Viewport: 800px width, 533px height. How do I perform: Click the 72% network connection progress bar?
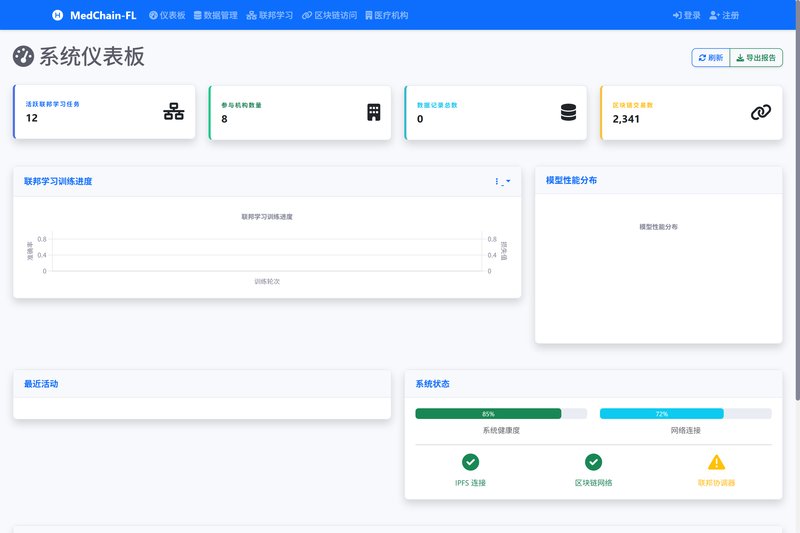click(661, 413)
